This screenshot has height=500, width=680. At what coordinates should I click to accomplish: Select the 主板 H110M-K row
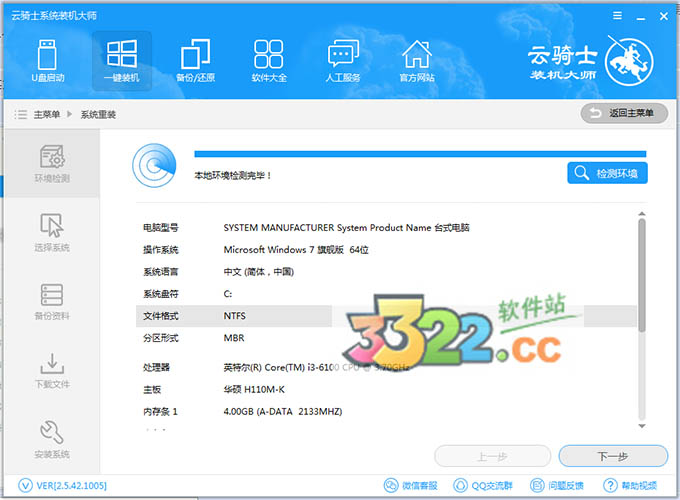coord(386,389)
